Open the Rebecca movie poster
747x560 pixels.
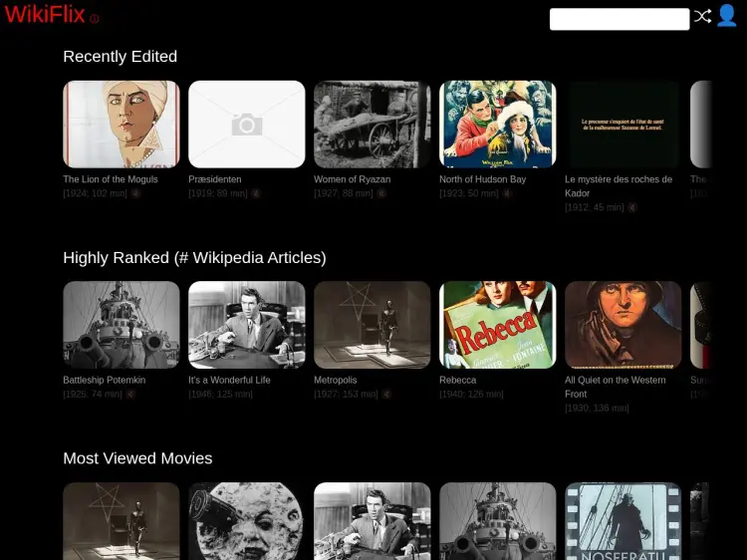pos(498,325)
